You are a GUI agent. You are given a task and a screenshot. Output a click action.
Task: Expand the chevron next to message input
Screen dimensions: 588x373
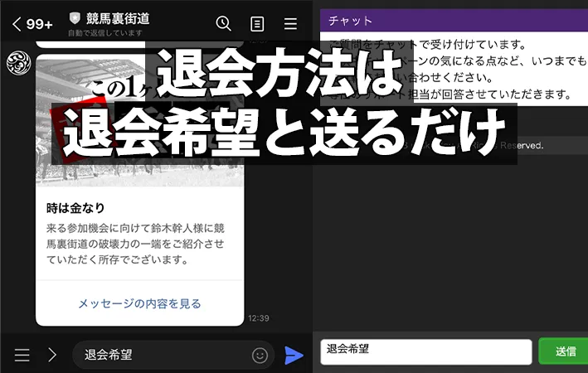52,355
